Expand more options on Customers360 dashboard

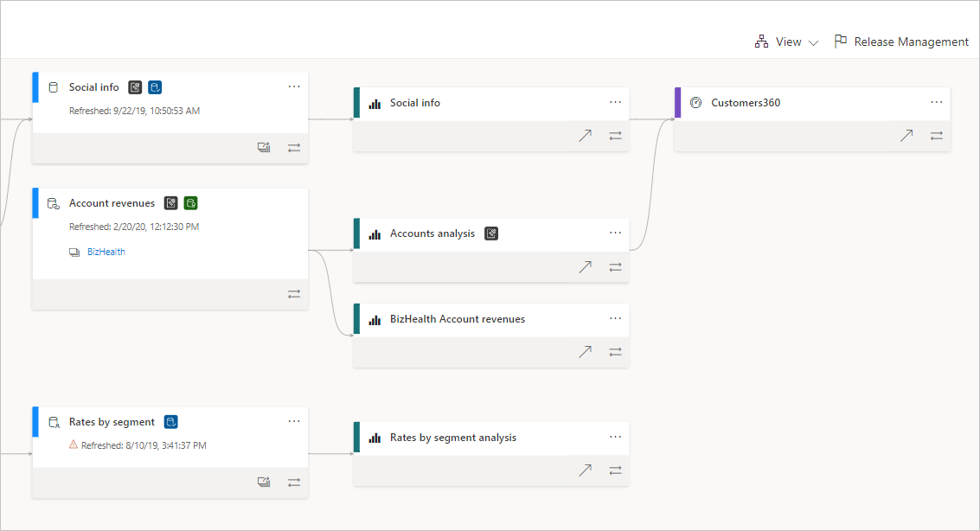(x=937, y=102)
